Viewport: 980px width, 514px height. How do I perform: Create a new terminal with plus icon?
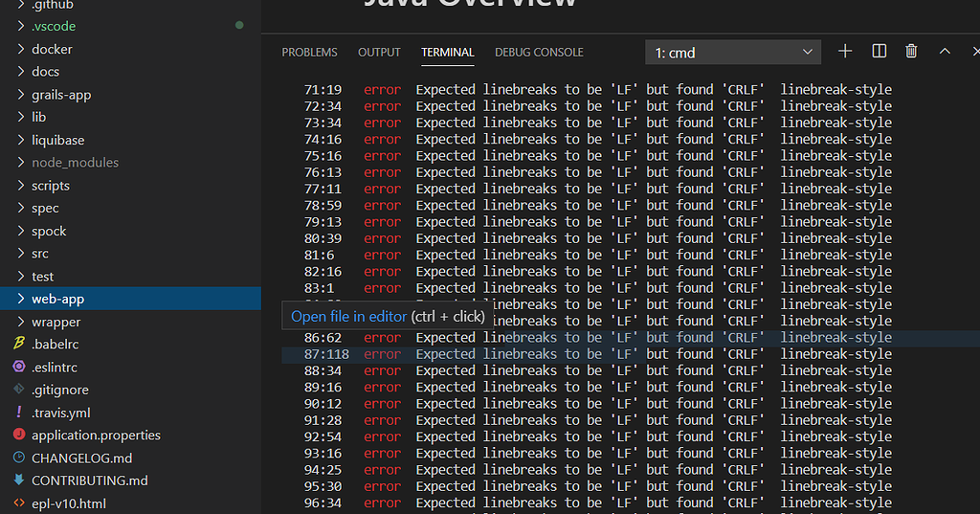click(845, 52)
